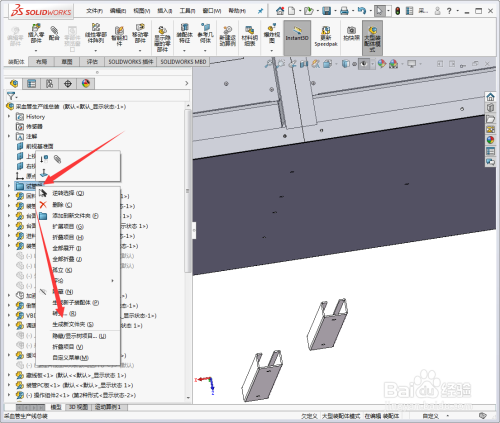Choose 自定义菜单(M) in context menu
Screen dimensions: 500x423
(x=70, y=358)
